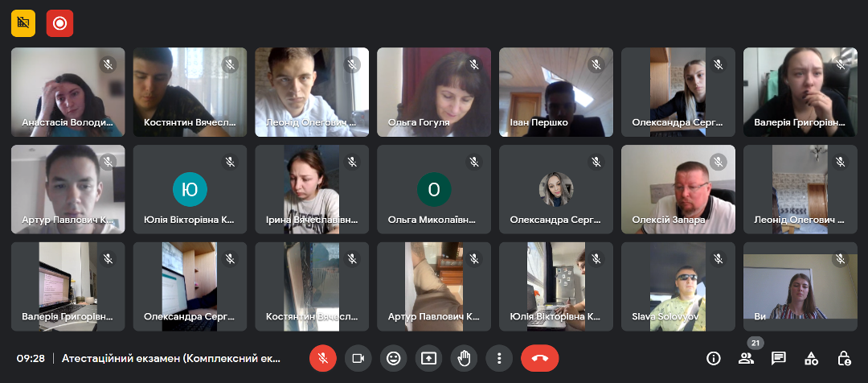Click the Юлія Вікторівна avatar tile with Ю
Viewport: 868px width, 383px height.
pyautogui.click(x=190, y=190)
